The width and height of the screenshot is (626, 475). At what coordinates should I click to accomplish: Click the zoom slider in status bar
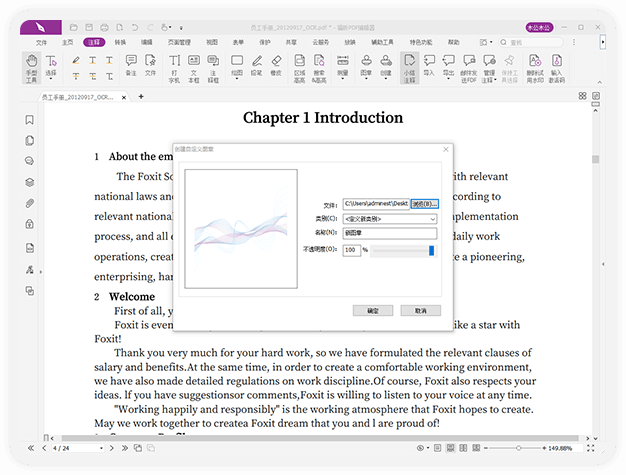(518, 448)
